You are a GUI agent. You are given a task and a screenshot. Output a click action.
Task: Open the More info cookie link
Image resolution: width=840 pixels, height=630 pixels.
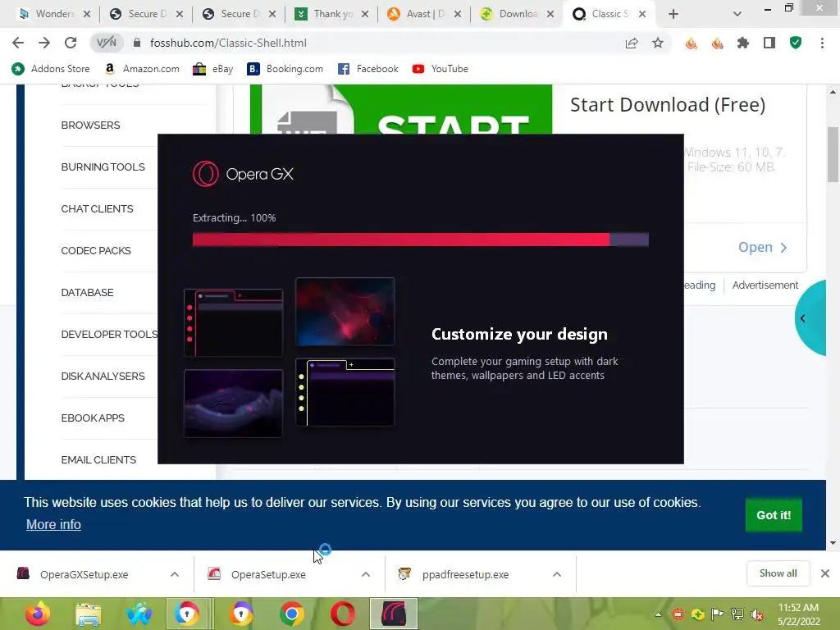pos(53,524)
